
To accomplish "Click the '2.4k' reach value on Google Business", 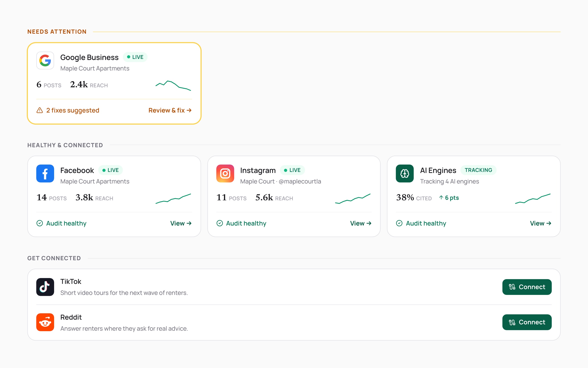I will pos(79,84).
